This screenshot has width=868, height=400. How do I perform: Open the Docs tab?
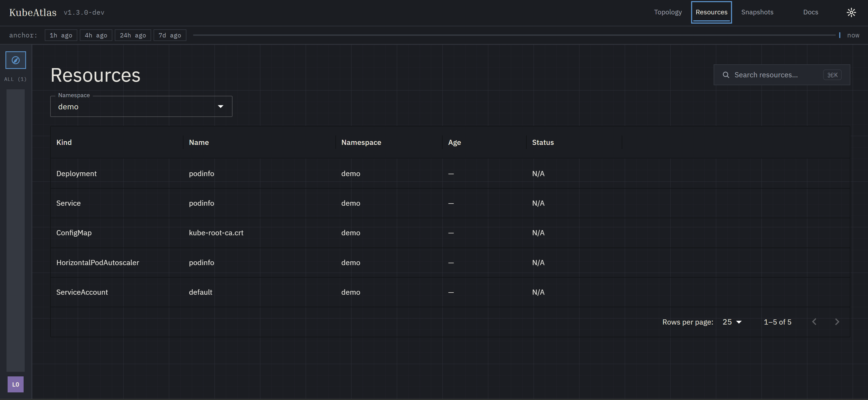click(x=810, y=12)
